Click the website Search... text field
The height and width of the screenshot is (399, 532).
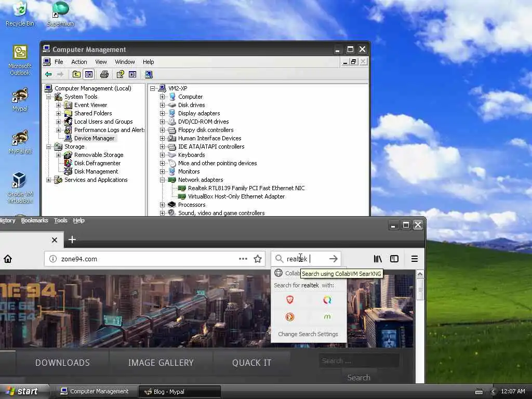(x=359, y=361)
